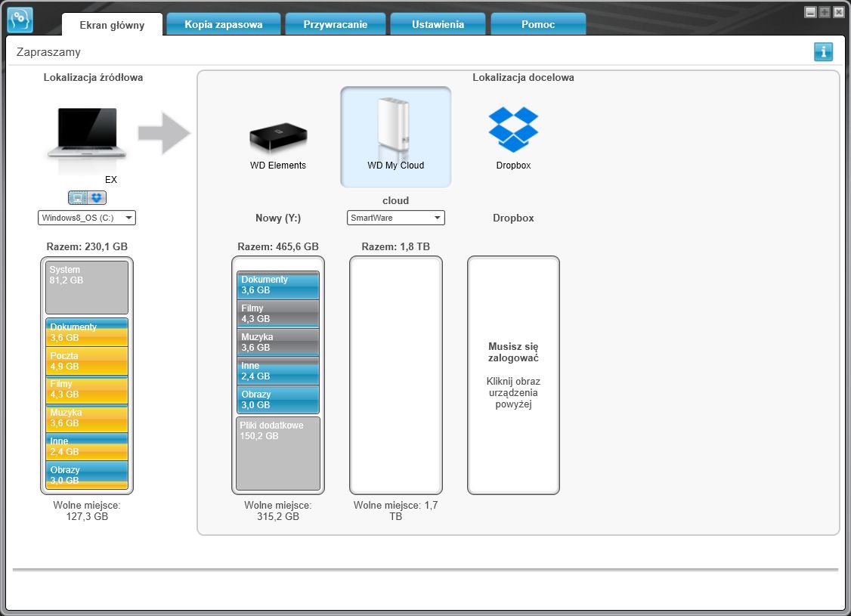
Task: Click the Razem: 1,8 TB total text
Action: coord(396,246)
